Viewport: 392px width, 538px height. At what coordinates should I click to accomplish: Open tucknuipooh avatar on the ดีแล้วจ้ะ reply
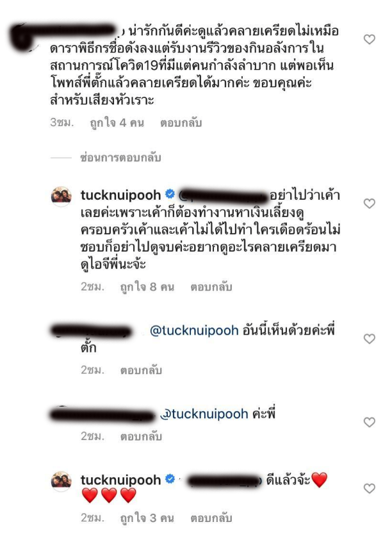(x=61, y=481)
